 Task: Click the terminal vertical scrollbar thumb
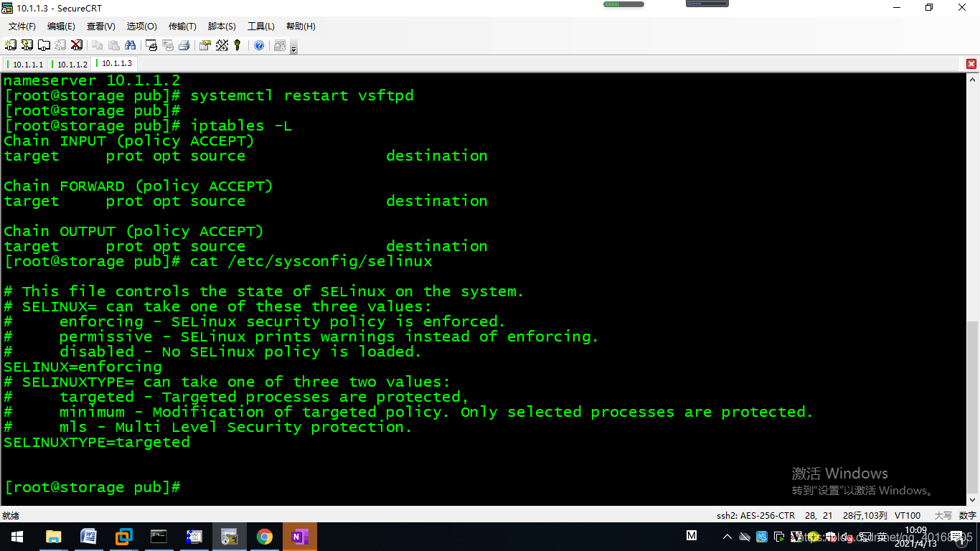973,406
